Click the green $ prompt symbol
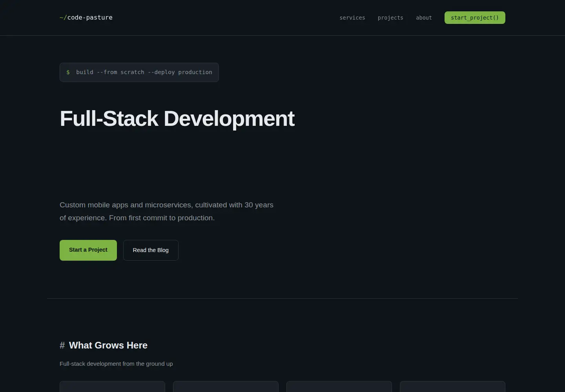Viewport: 565px width, 392px height. click(x=68, y=72)
